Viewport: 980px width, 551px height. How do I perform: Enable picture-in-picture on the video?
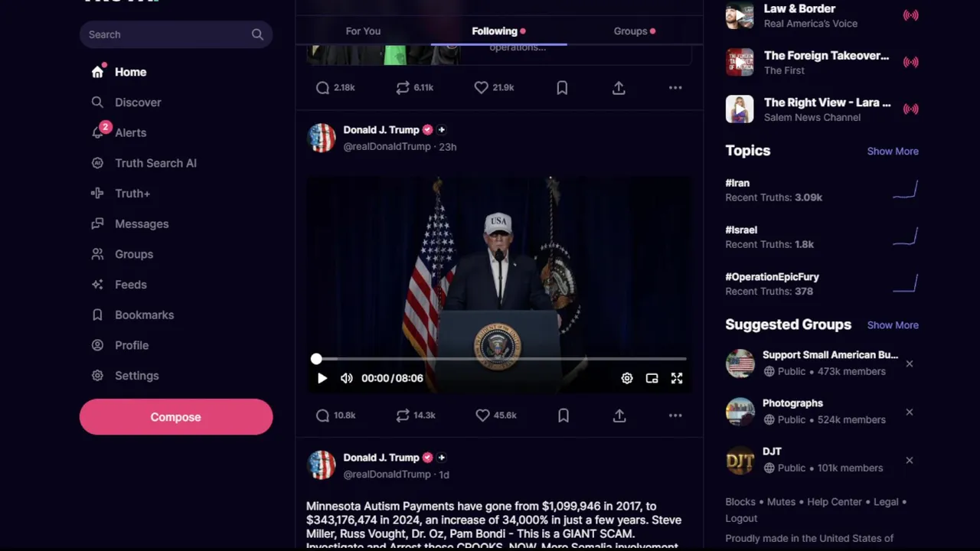tap(652, 378)
